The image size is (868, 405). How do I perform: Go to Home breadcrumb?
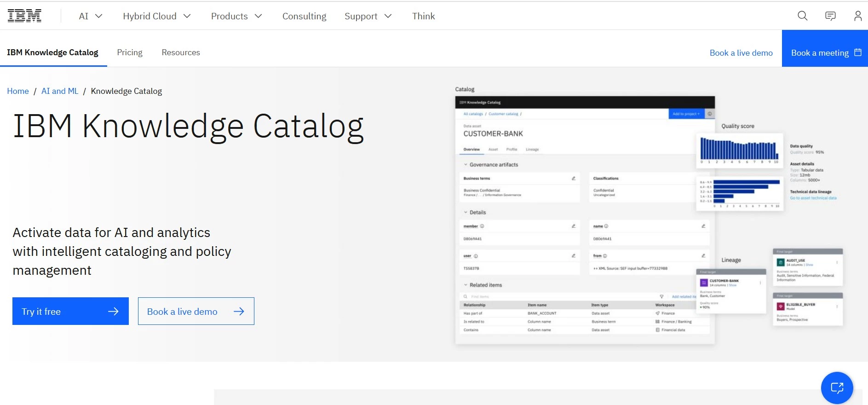coord(18,91)
